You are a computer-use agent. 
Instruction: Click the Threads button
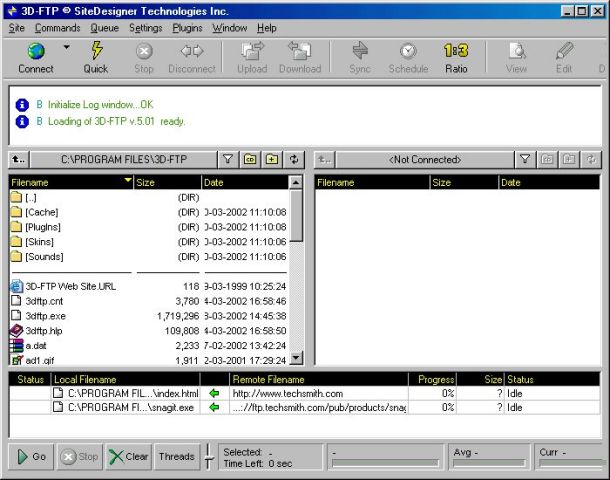coord(177,457)
